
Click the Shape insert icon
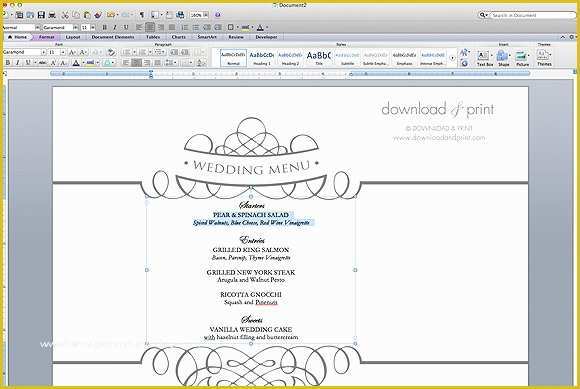point(503,58)
